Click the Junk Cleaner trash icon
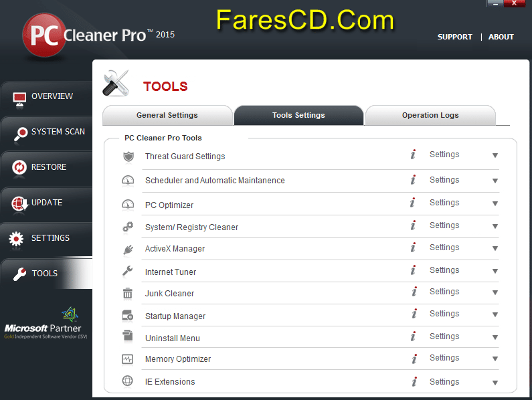Screen dimensions: 532x400 click(x=128, y=293)
